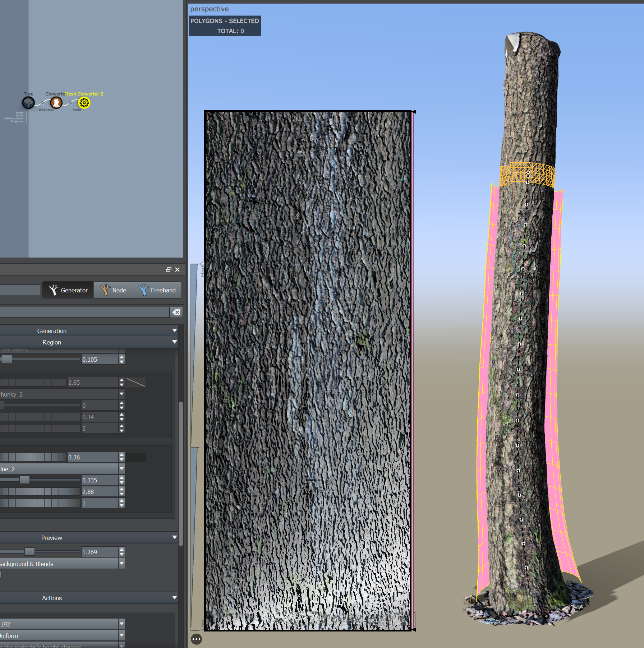Click the blue tree icon on the Freehand tab

coord(143,290)
